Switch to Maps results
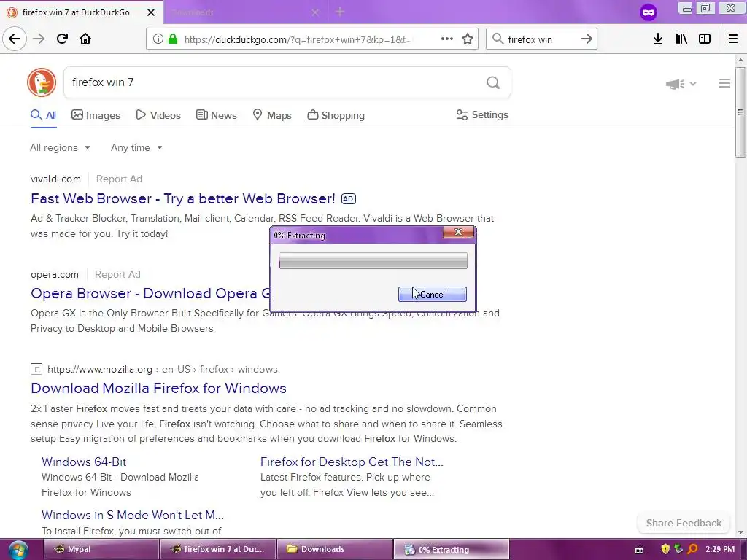 coord(272,115)
